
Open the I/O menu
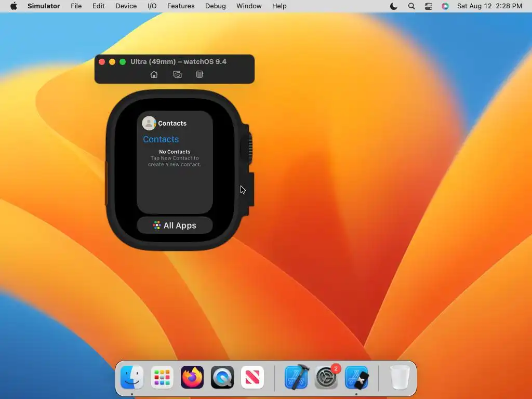click(152, 6)
